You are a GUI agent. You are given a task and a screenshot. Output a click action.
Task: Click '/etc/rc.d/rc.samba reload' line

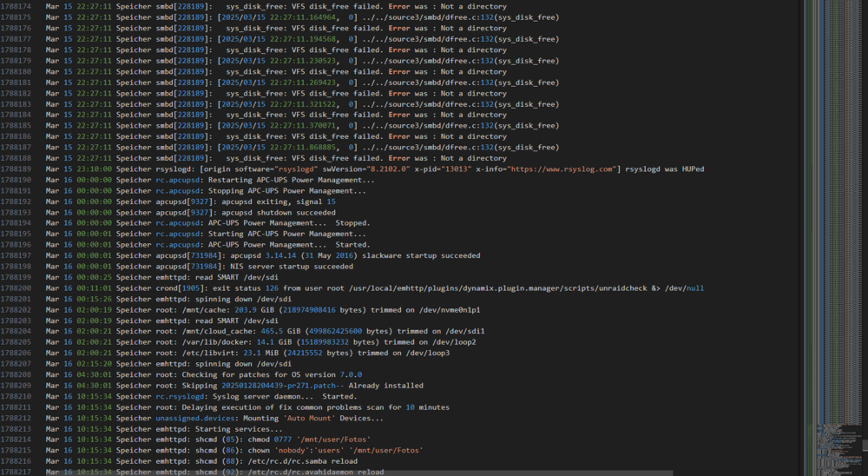[201, 461]
